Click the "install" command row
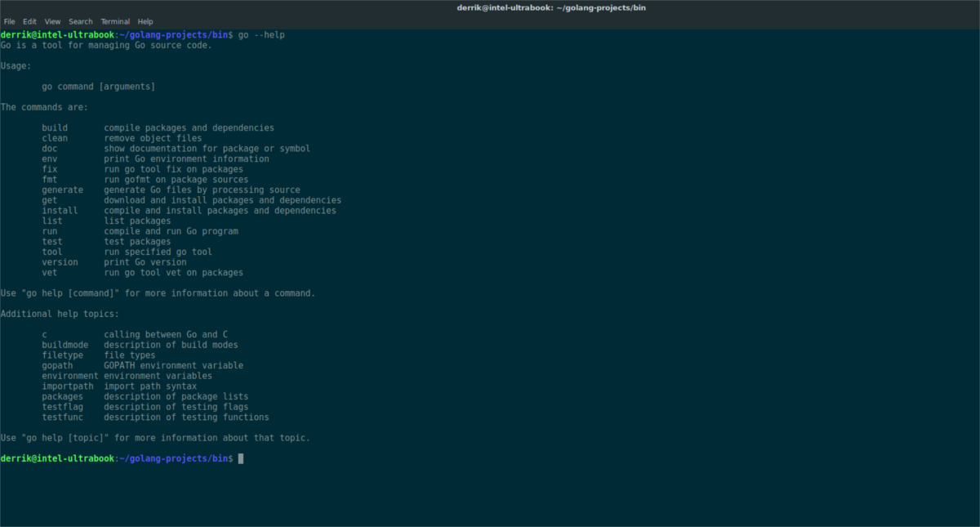This screenshot has width=980, height=527. [x=189, y=211]
